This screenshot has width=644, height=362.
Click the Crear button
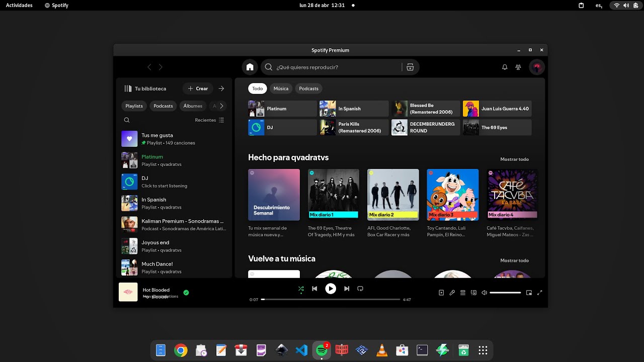pyautogui.click(x=198, y=88)
